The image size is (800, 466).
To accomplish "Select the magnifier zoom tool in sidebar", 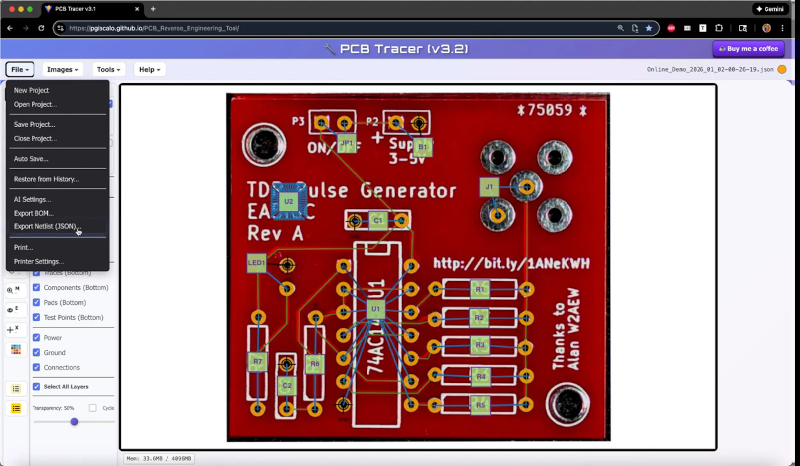I will (x=14, y=289).
